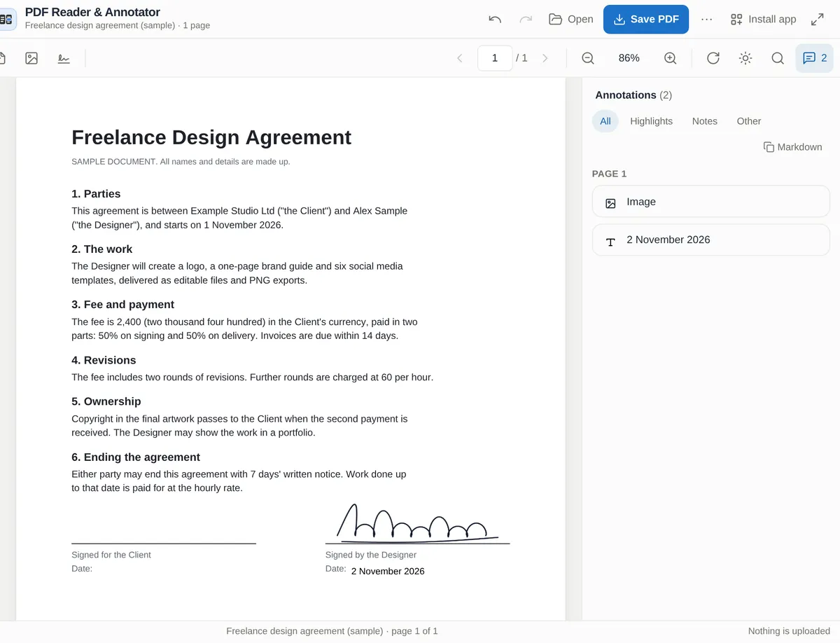Toggle light/dark theme
Viewport: 840px width, 643px height.
click(745, 58)
